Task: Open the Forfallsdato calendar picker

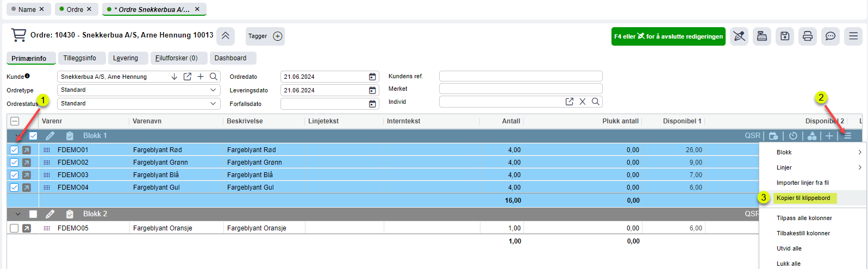Action: pos(372,104)
